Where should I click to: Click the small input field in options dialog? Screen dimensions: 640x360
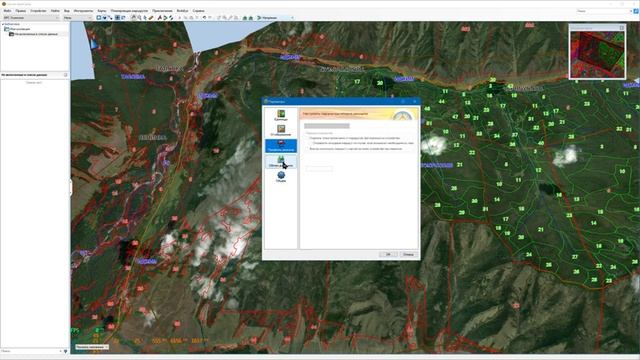click(319, 168)
